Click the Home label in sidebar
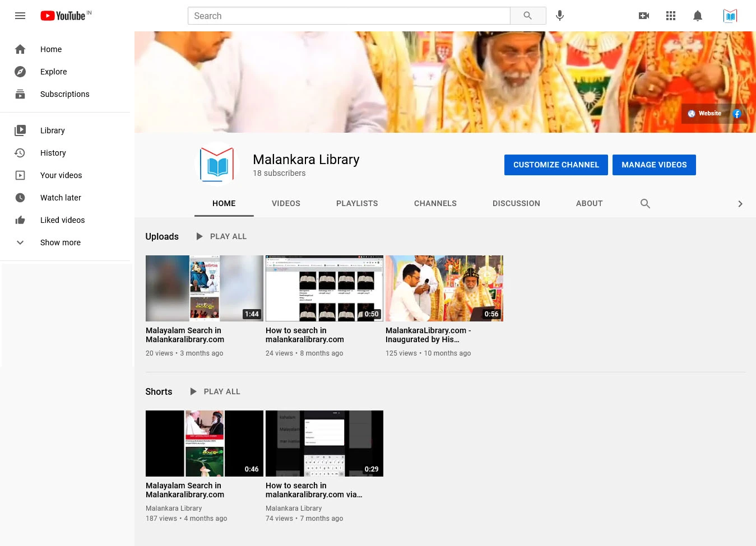Viewport: 756px width, 546px height. click(x=51, y=49)
